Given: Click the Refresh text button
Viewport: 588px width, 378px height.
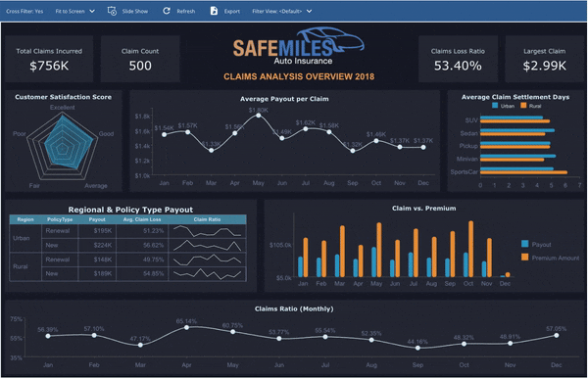Looking at the screenshot, I should (186, 11).
